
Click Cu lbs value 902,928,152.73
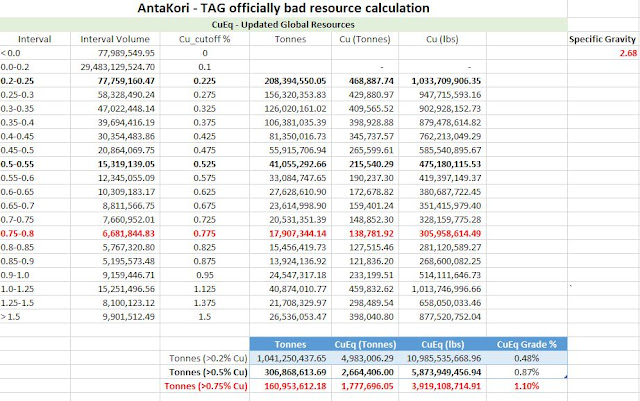(450, 109)
